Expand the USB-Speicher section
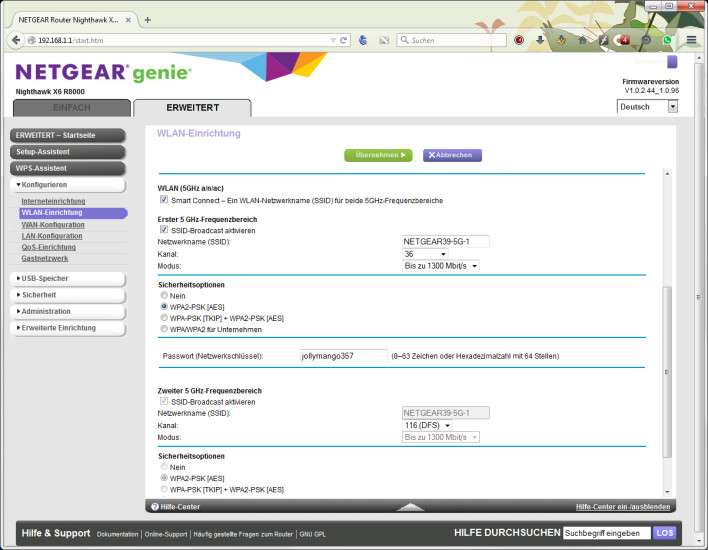The width and height of the screenshot is (708, 550). click(68, 278)
